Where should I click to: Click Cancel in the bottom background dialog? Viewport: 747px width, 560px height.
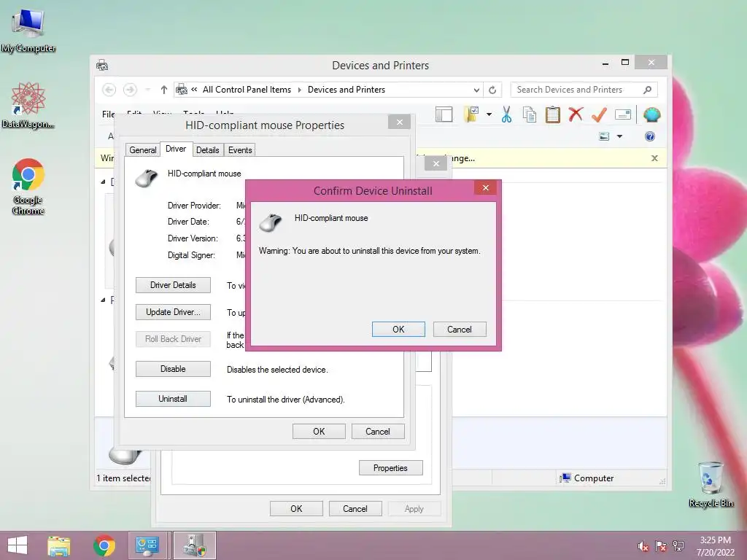[x=355, y=508]
